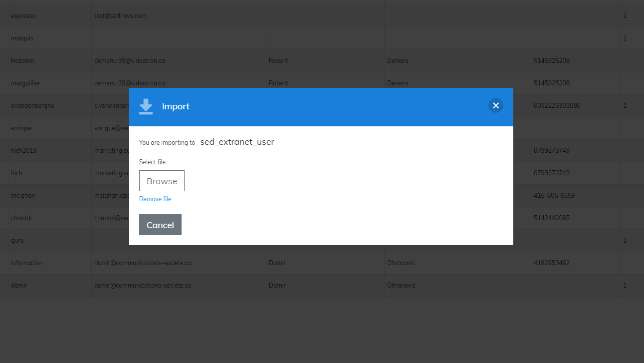Click the Cancel button in the Import dialog
Viewport: 644px width, 363px height.
click(x=160, y=224)
